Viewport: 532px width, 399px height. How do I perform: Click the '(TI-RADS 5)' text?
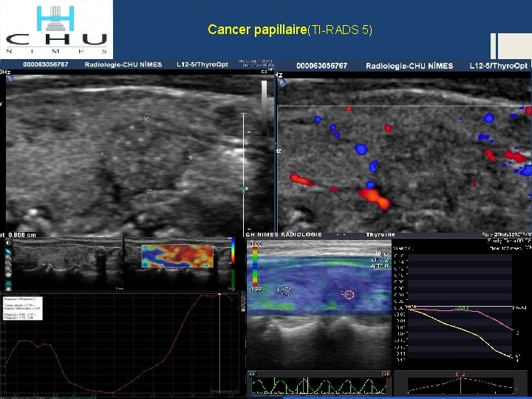[x=340, y=30]
